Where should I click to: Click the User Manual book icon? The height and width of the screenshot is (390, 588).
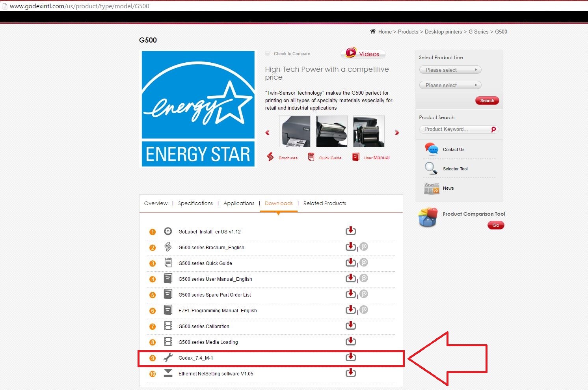(x=356, y=157)
